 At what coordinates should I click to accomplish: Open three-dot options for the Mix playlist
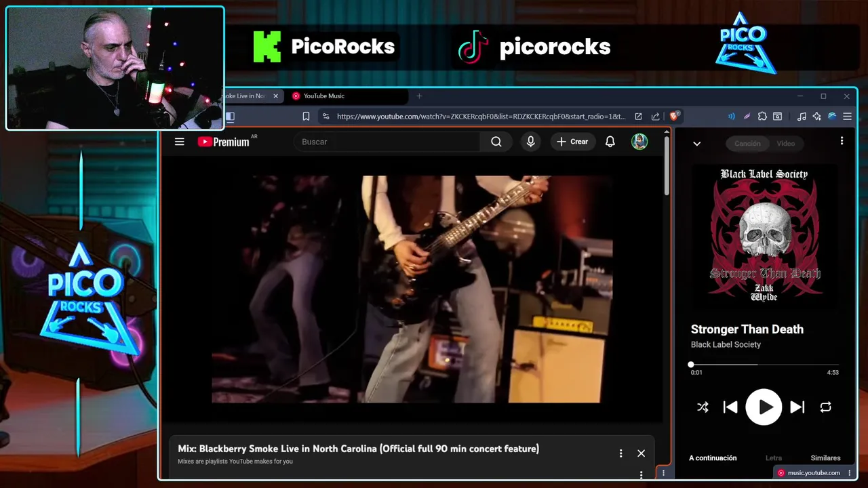pyautogui.click(x=620, y=453)
